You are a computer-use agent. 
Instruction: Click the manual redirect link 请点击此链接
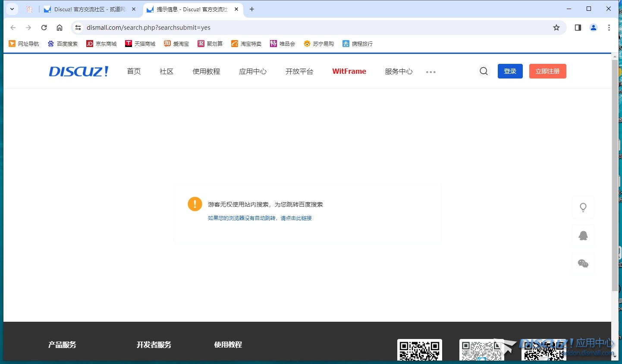(x=296, y=218)
